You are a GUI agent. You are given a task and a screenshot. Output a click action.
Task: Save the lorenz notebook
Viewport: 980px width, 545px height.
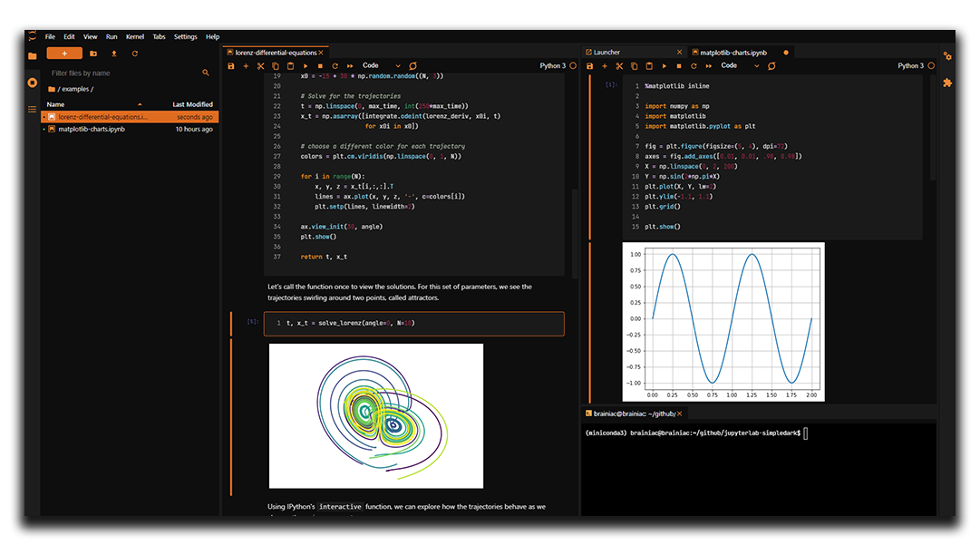pos(231,65)
